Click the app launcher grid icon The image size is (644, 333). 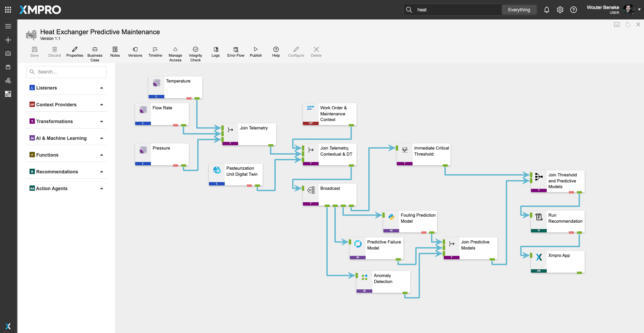(8, 10)
